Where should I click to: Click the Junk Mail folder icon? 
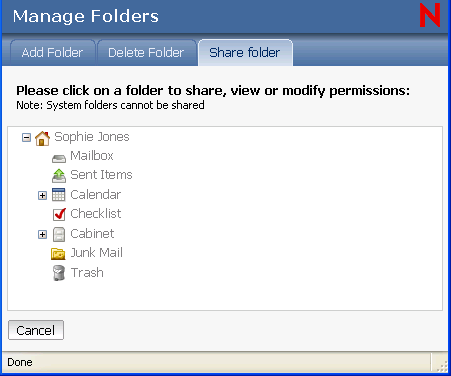point(58,254)
